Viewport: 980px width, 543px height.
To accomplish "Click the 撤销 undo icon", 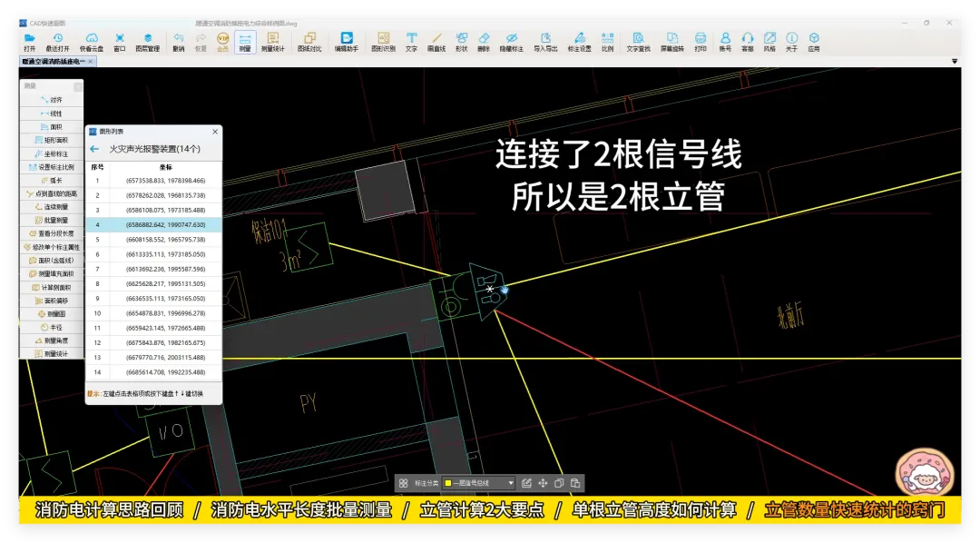I will [x=178, y=42].
